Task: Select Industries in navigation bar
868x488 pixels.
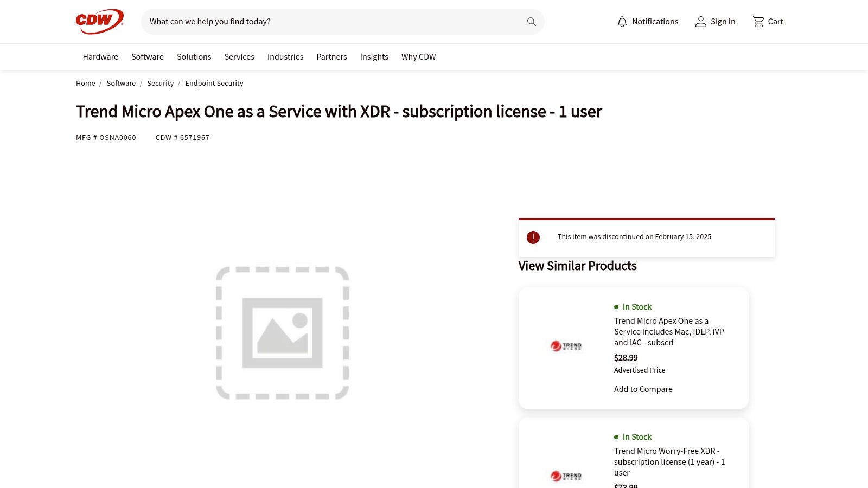Action: [x=285, y=57]
